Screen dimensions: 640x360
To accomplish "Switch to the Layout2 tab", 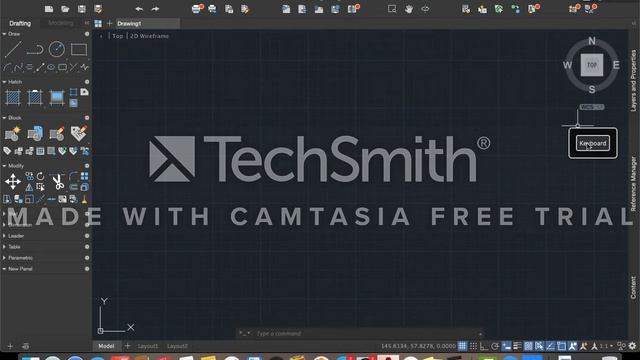I will (177, 346).
